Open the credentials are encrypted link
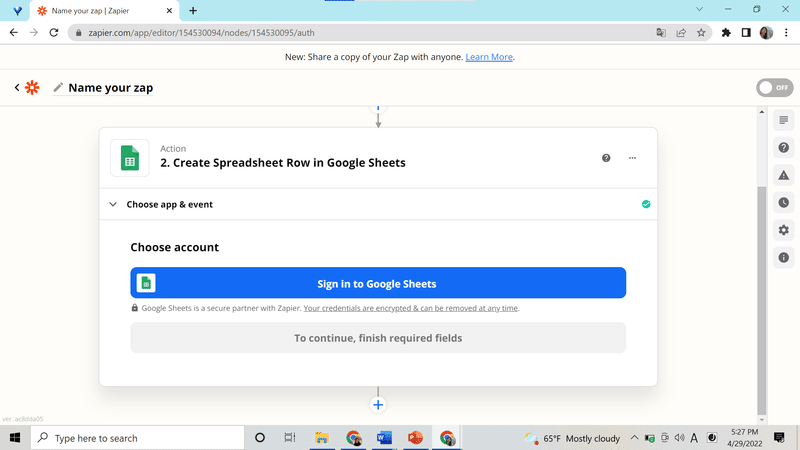The image size is (800, 450). coord(411,308)
